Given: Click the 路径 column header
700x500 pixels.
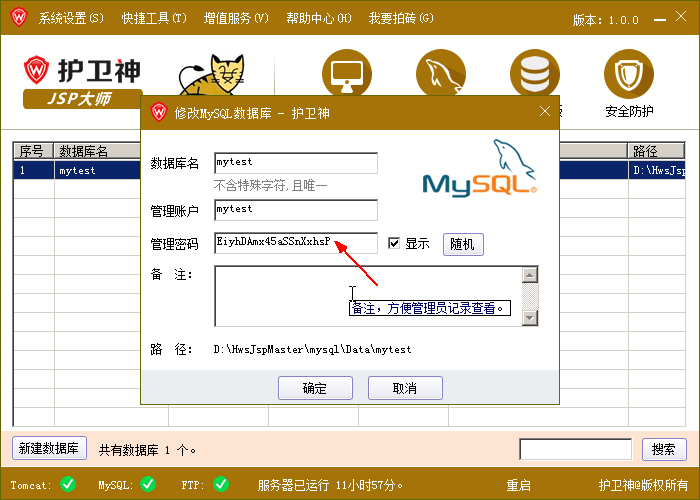Looking at the screenshot, I should point(656,151).
